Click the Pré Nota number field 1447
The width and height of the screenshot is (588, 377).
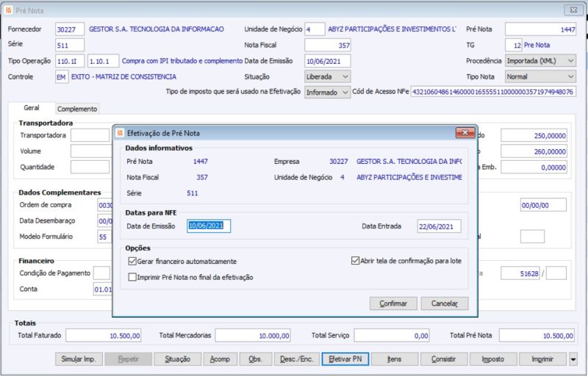pos(540,29)
